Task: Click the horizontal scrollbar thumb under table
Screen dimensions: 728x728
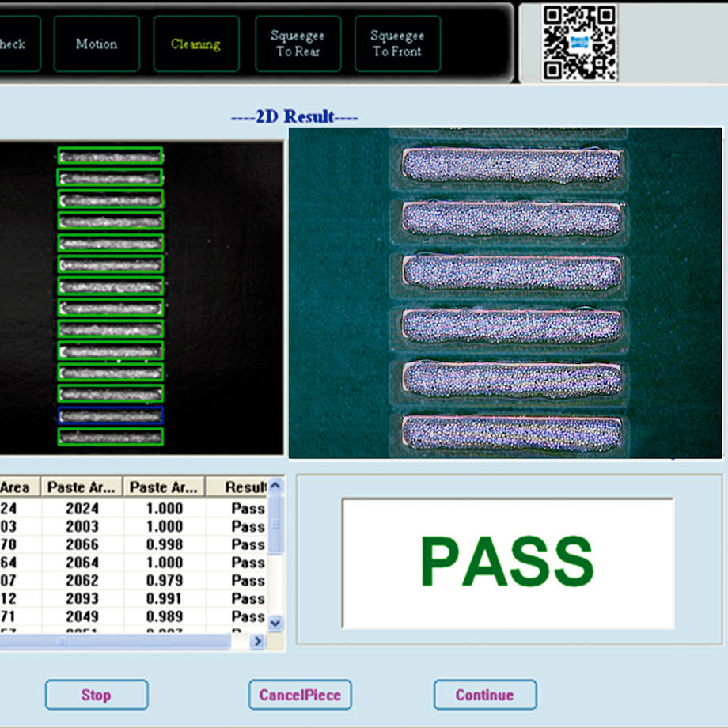Action: (x=63, y=642)
